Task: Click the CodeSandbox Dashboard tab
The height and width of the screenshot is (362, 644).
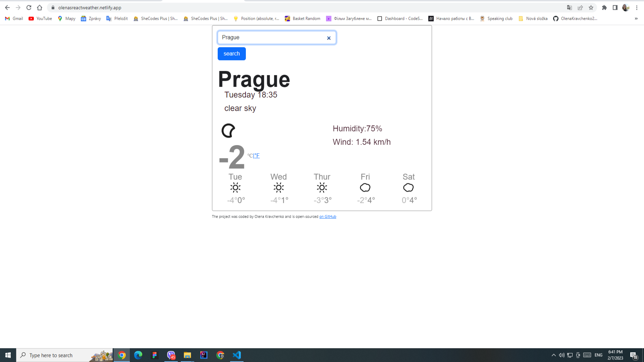Action: pos(400,18)
